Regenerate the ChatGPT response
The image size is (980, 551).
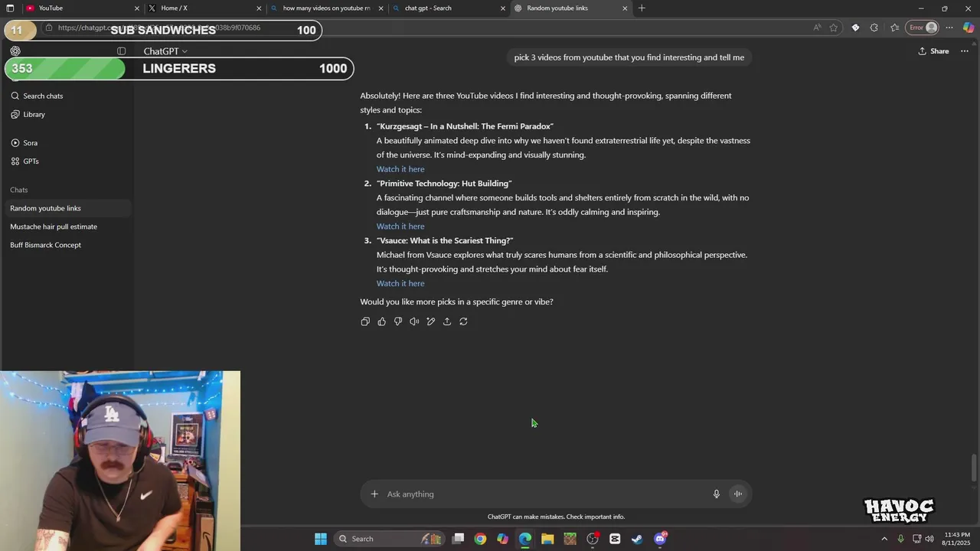click(x=463, y=321)
